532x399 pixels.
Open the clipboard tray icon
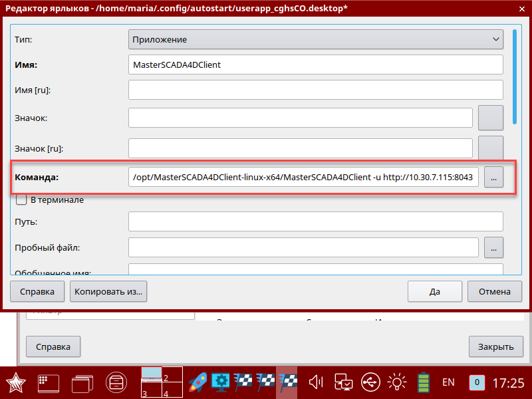pyautogui.click(x=343, y=382)
